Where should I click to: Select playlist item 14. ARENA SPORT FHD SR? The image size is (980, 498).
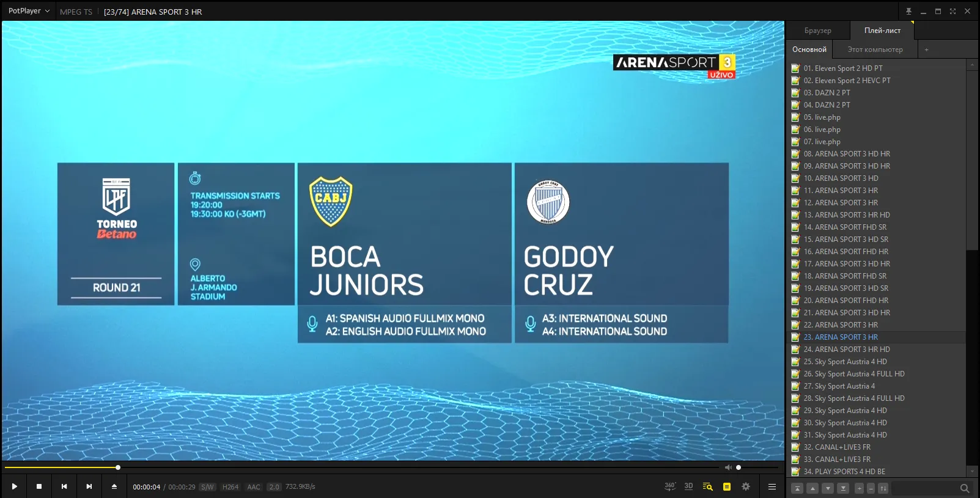[877, 227]
